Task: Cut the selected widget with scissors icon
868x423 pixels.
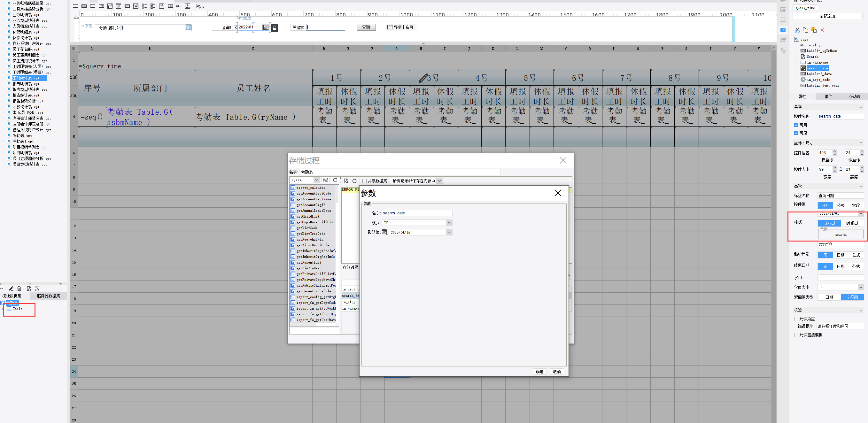Action: tap(797, 30)
